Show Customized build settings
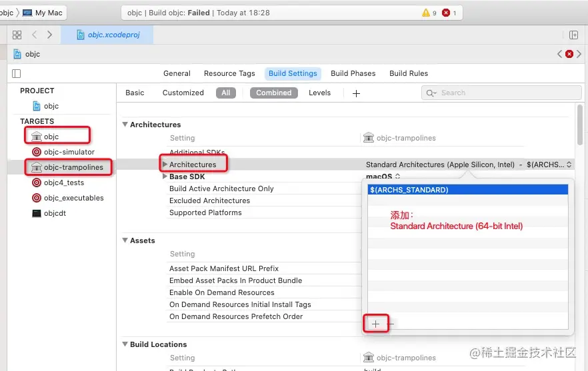This screenshot has width=588, height=371. [x=183, y=93]
